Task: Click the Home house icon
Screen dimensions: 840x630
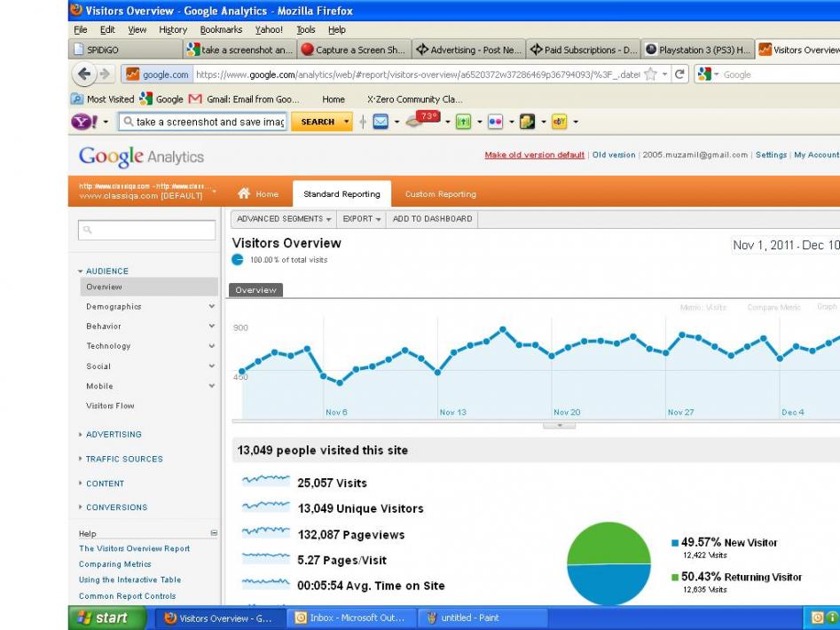Action: (244, 193)
